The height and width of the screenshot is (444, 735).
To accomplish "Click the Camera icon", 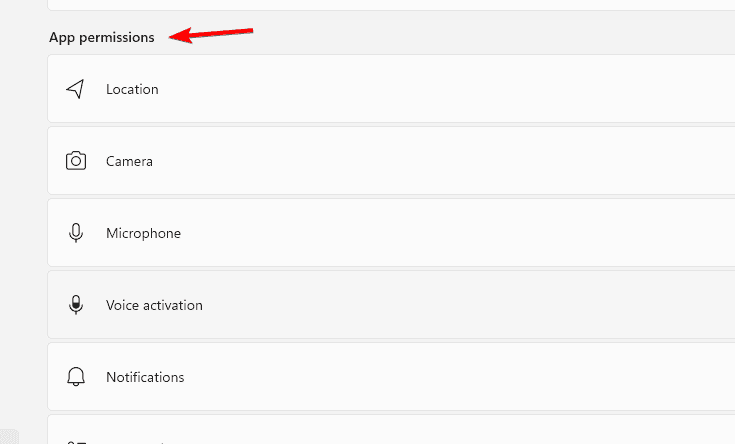I will (75, 161).
